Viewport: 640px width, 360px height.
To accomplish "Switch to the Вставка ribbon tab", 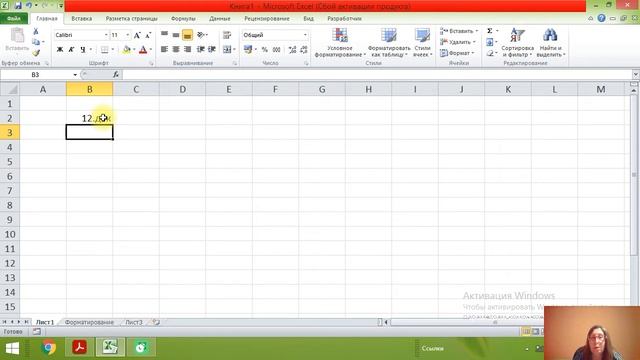I will coord(81,18).
